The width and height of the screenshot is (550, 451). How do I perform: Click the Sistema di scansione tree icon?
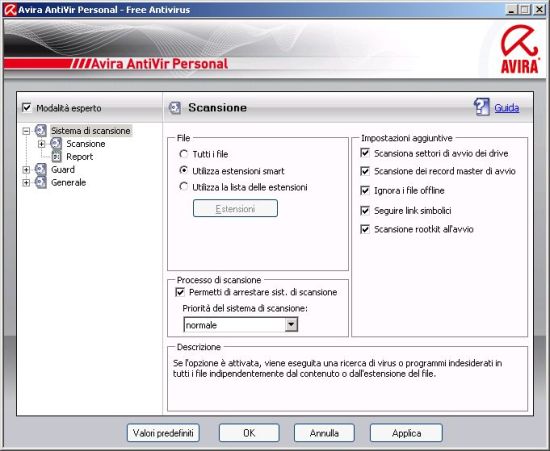41,131
